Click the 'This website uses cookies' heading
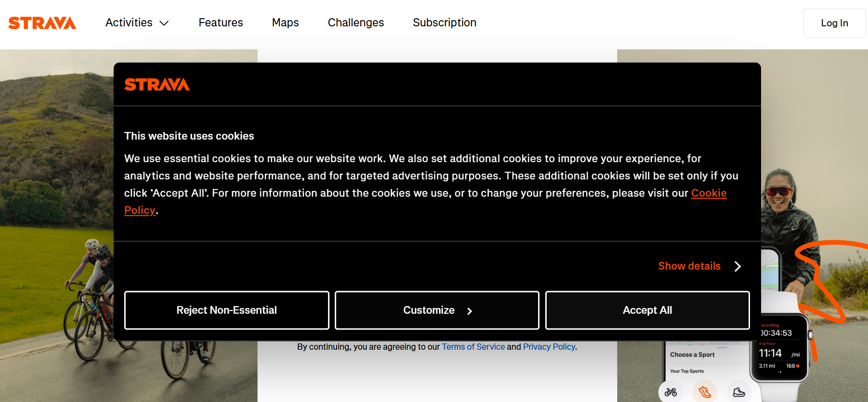Screen dimensions: 868x402 coord(189,136)
